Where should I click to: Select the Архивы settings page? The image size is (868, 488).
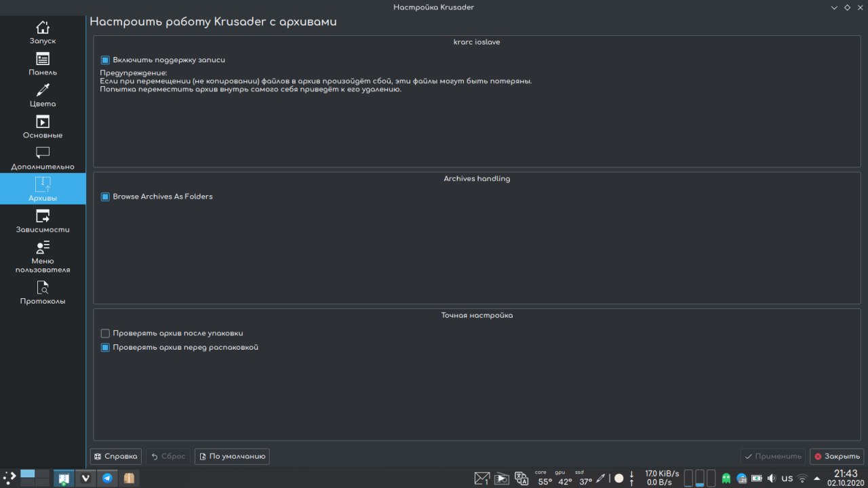point(43,189)
